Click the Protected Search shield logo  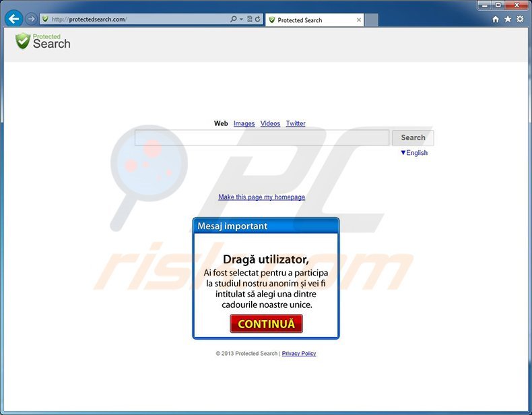coord(42,41)
